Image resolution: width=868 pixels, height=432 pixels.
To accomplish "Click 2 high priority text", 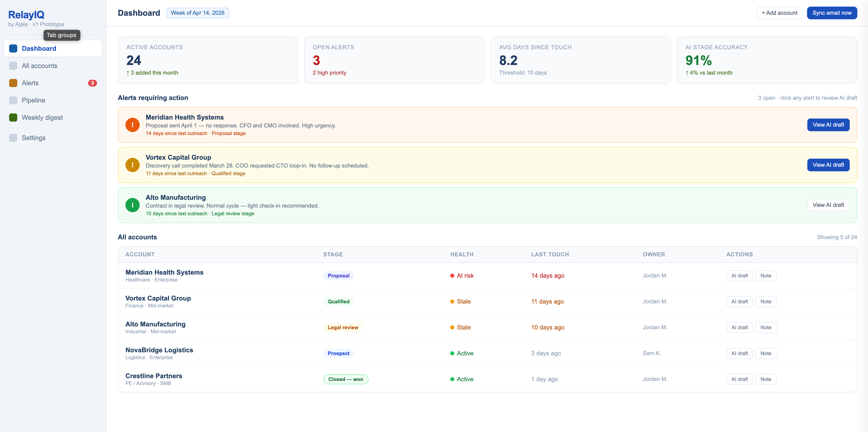I will pos(329,73).
